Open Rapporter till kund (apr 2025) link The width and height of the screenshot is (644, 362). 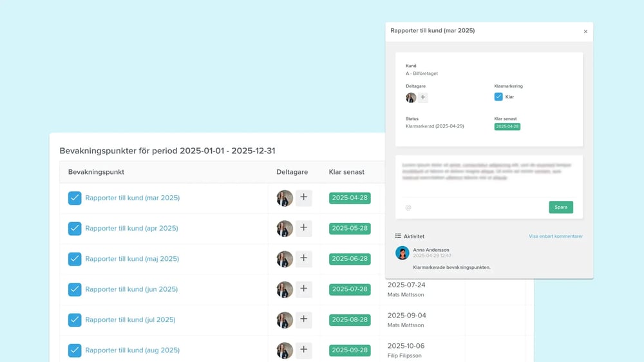point(131,228)
